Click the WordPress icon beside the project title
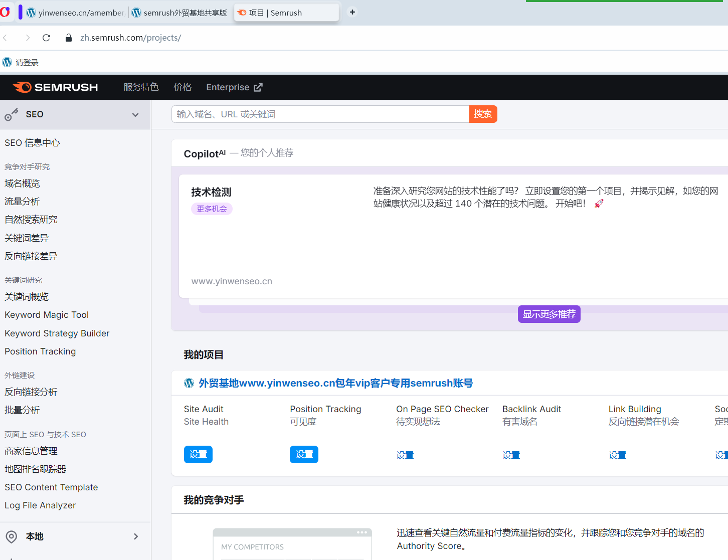Image resolution: width=728 pixels, height=560 pixels. 189,383
